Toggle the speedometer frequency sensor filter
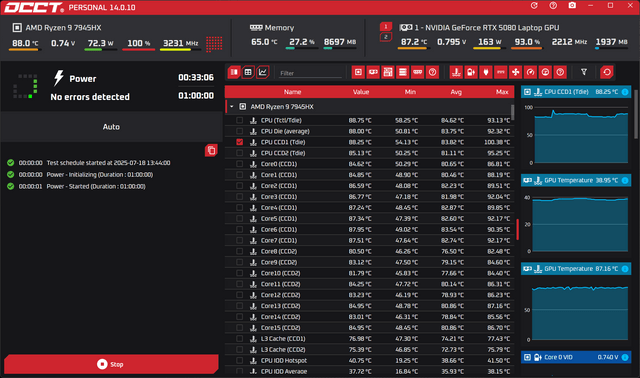This screenshot has width=640, height=378. [530, 72]
